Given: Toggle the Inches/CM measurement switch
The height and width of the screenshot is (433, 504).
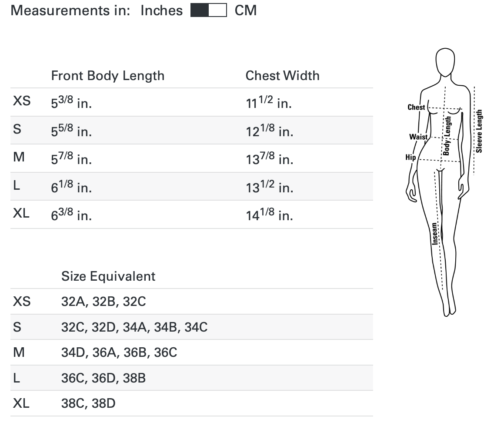Looking at the screenshot, I should [209, 10].
